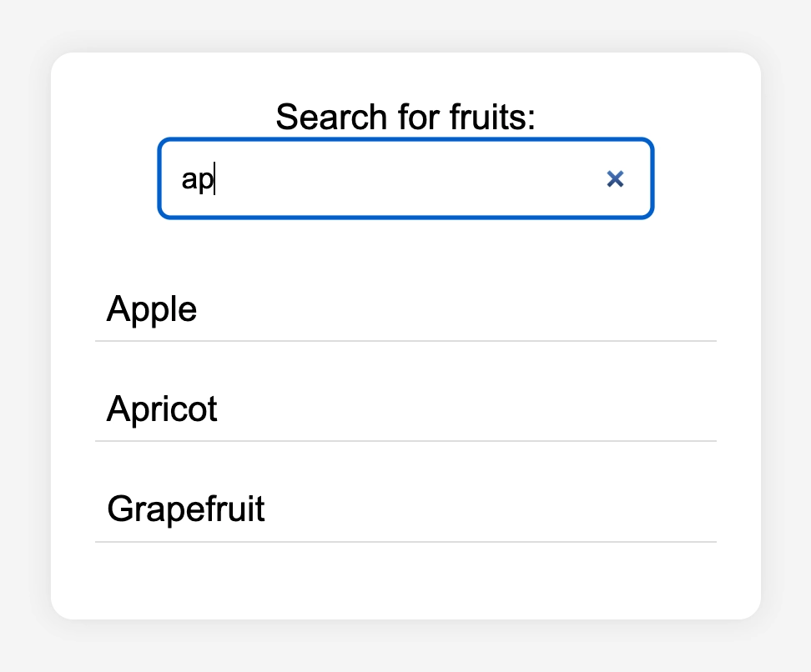
Task: Select Apple from the results list
Action: [152, 309]
